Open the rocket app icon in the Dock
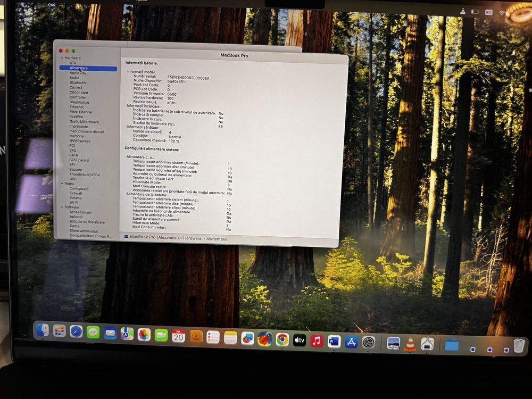Viewport: 532px width, 399px height. pos(265,339)
